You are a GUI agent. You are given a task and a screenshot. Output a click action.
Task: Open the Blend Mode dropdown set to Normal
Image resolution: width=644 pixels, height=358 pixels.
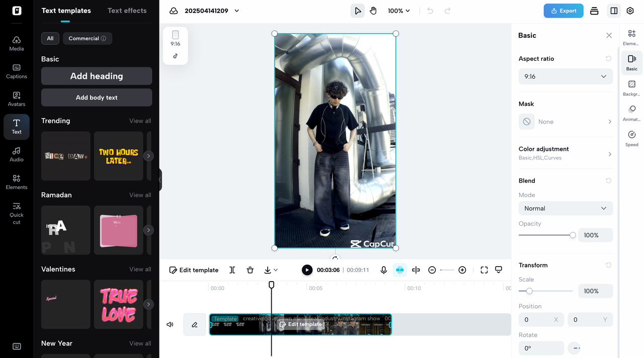point(566,208)
